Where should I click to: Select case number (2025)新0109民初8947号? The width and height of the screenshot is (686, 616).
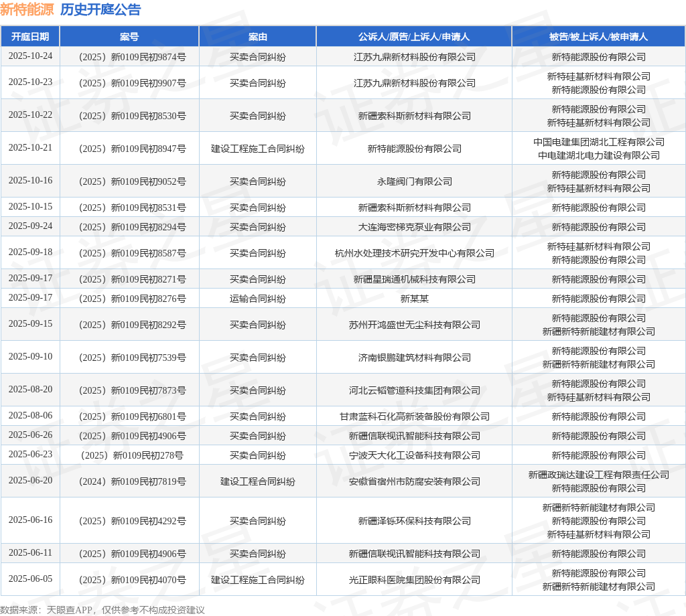click(x=133, y=149)
